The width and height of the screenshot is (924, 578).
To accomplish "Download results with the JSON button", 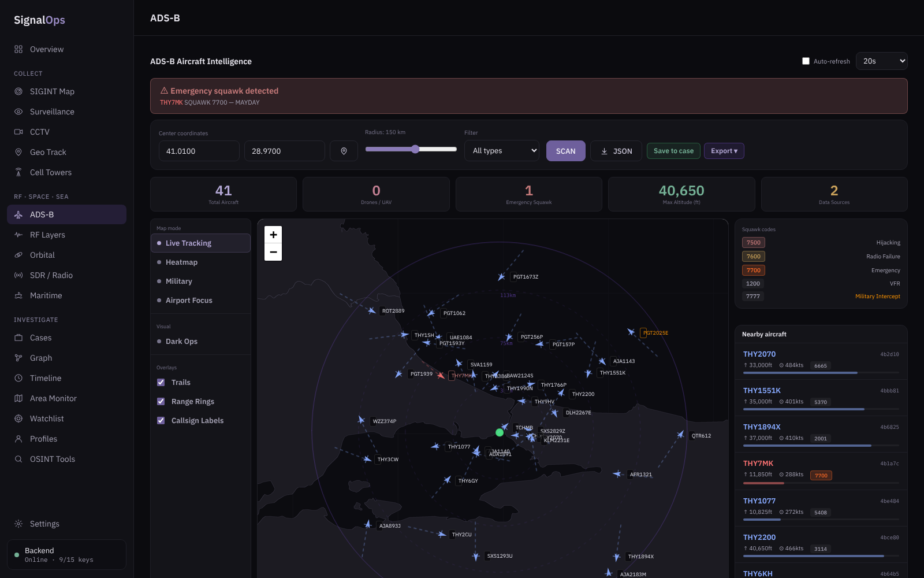I will pyautogui.click(x=616, y=151).
